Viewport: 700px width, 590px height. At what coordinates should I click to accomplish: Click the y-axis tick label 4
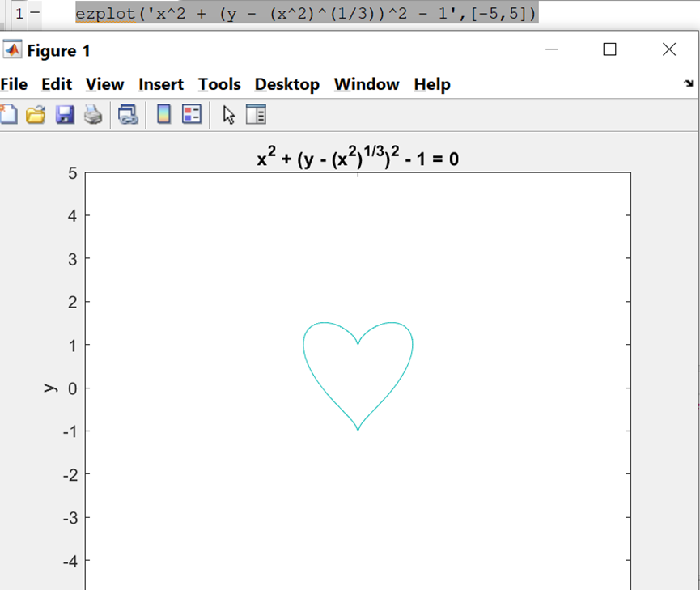coord(72,216)
